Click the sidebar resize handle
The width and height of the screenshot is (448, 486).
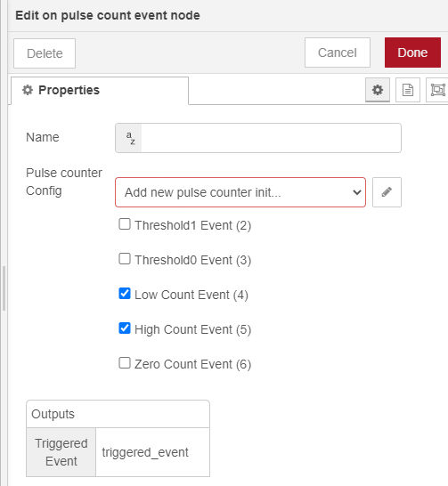click(4, 288)
